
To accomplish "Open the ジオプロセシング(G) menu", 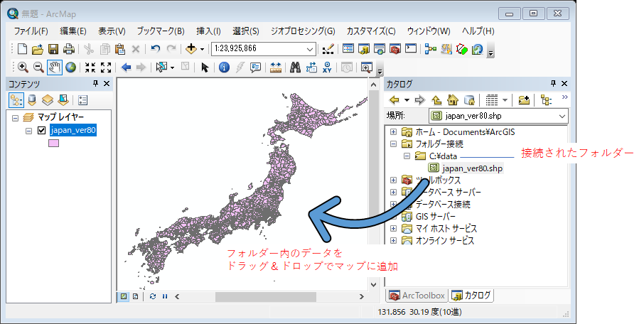I will pyautogui.click(x=303, y=31).
